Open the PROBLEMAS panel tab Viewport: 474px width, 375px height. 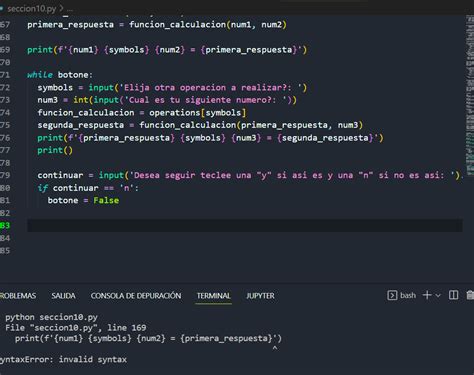pos(18,296)
